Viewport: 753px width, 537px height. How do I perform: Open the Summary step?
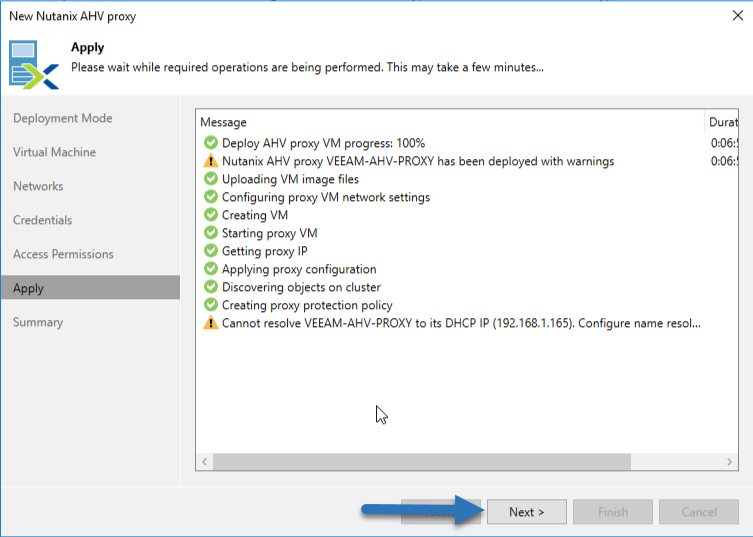pos(38,322)
